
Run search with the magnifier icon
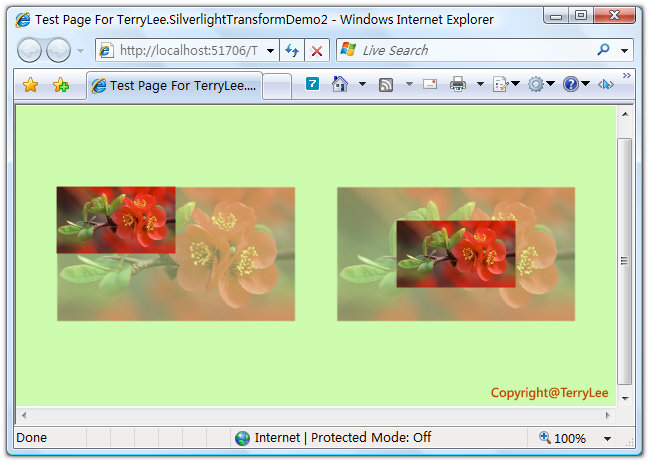[x=603, y=50]
